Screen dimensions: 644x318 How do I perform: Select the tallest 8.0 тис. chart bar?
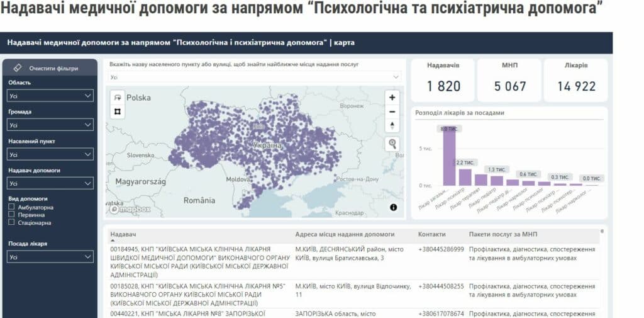pos(449,156)
